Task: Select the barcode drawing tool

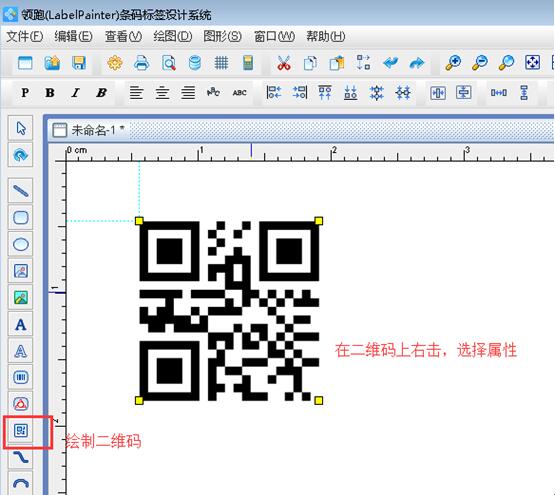Action: 21,377
